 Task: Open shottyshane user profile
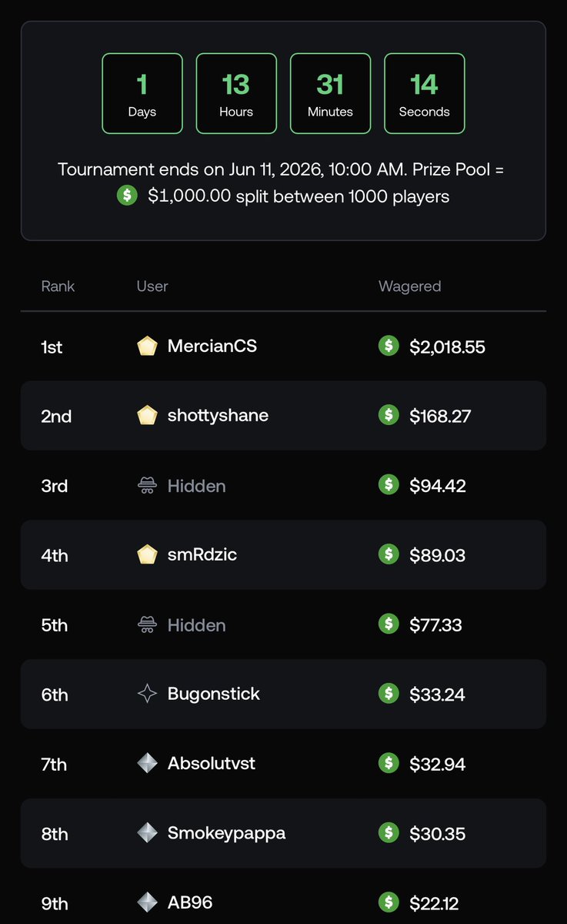pos(218,416)
